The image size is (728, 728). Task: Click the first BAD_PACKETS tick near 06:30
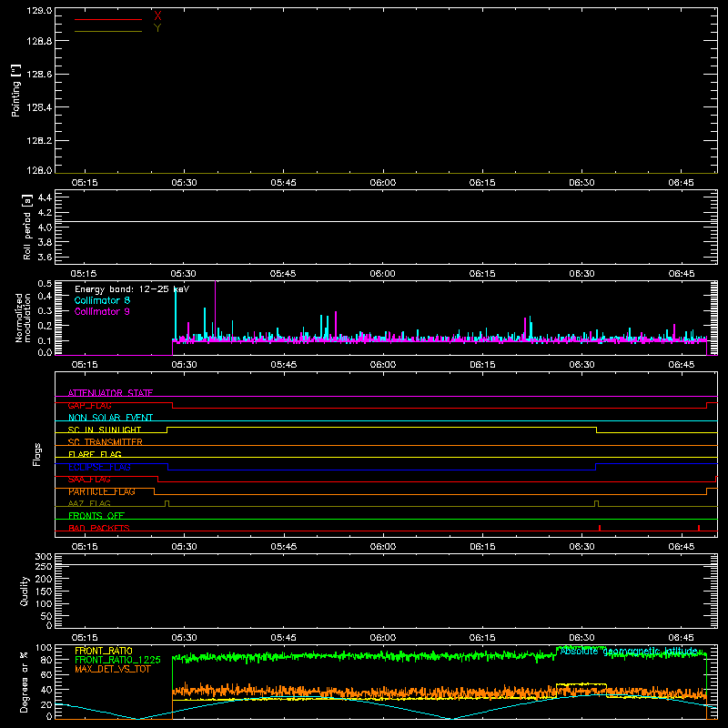pyautogui.click(x=600, y=528)
